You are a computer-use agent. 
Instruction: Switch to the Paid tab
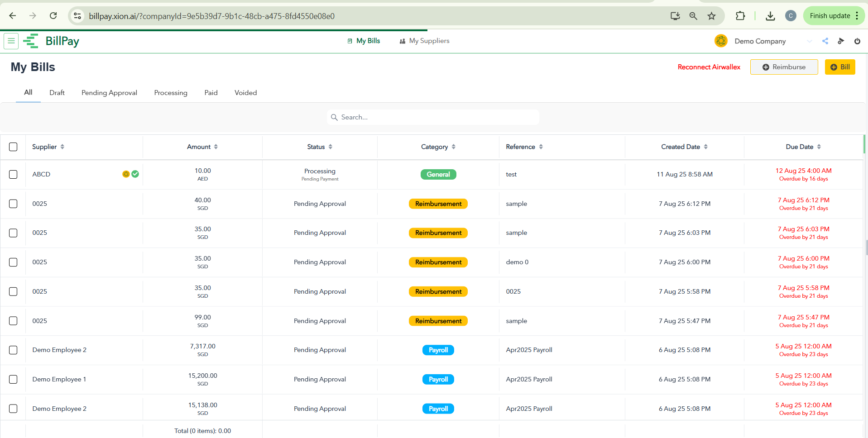[211, 93]
